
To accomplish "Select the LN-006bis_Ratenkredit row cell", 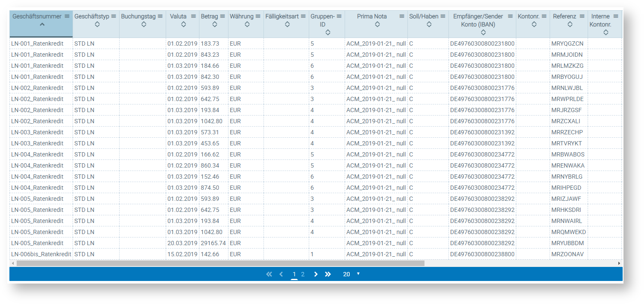I will point(41,254).
